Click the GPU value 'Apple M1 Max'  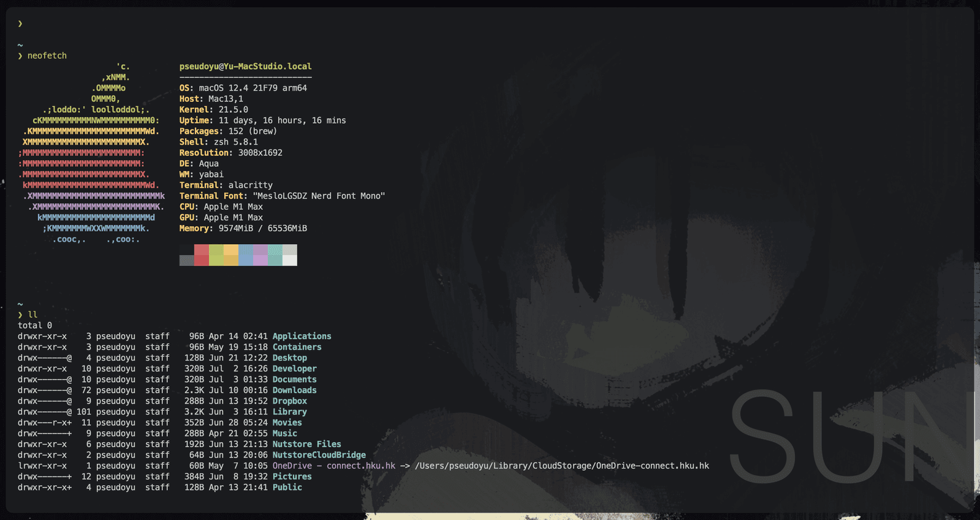pyautogui.click(x=233, y=218)
